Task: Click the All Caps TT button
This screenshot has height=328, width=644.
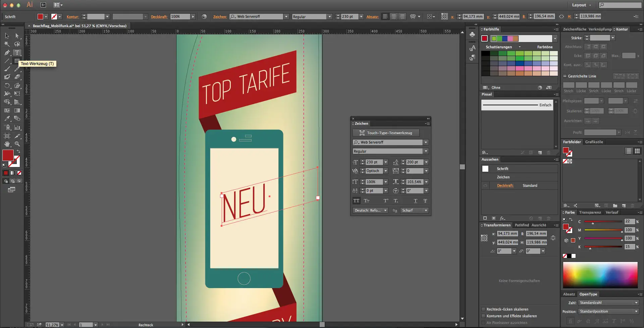Action: (356, 201)
